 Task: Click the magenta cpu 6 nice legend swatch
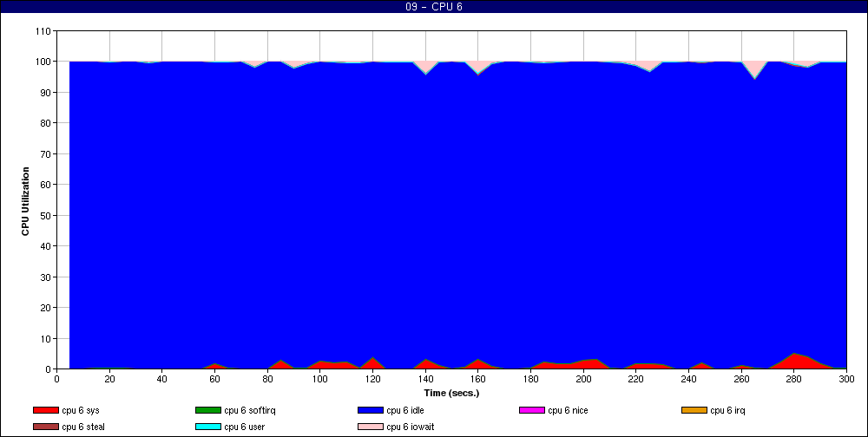532,410
